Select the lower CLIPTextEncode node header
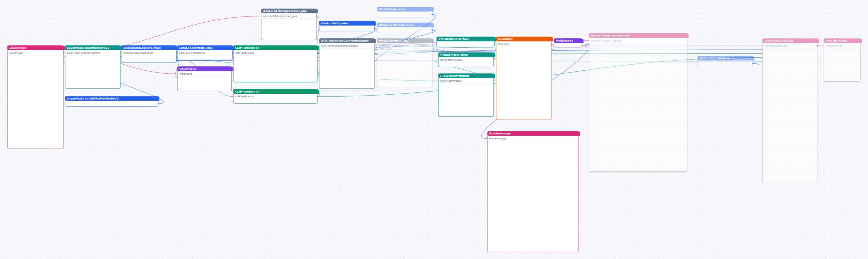868x259 pixels. 276,91
